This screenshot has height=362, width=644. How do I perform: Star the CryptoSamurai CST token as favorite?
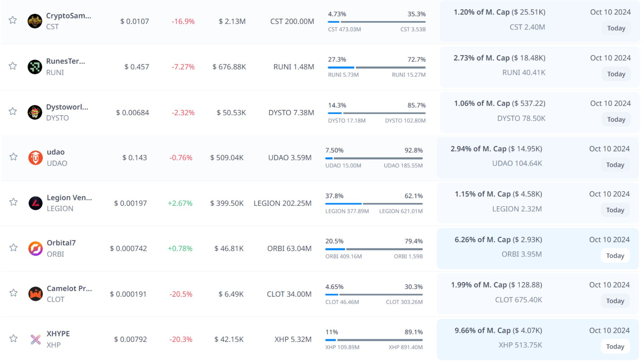click(13, 20)
